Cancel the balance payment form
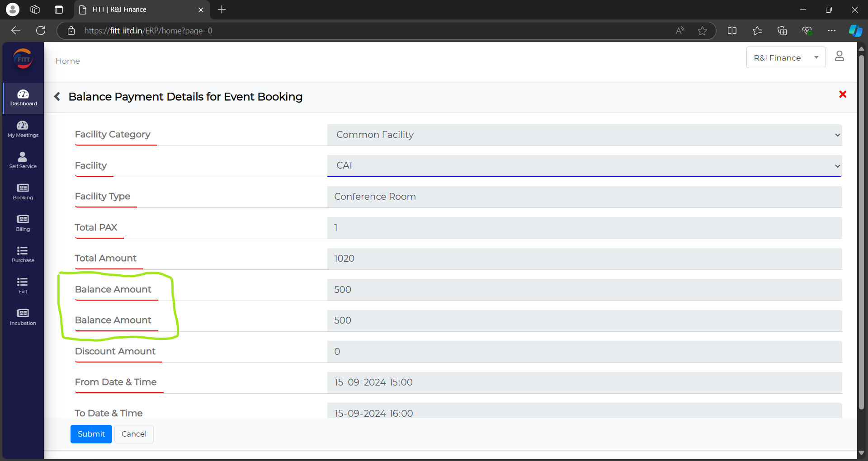The image size is (868, 461). (134, 434)
